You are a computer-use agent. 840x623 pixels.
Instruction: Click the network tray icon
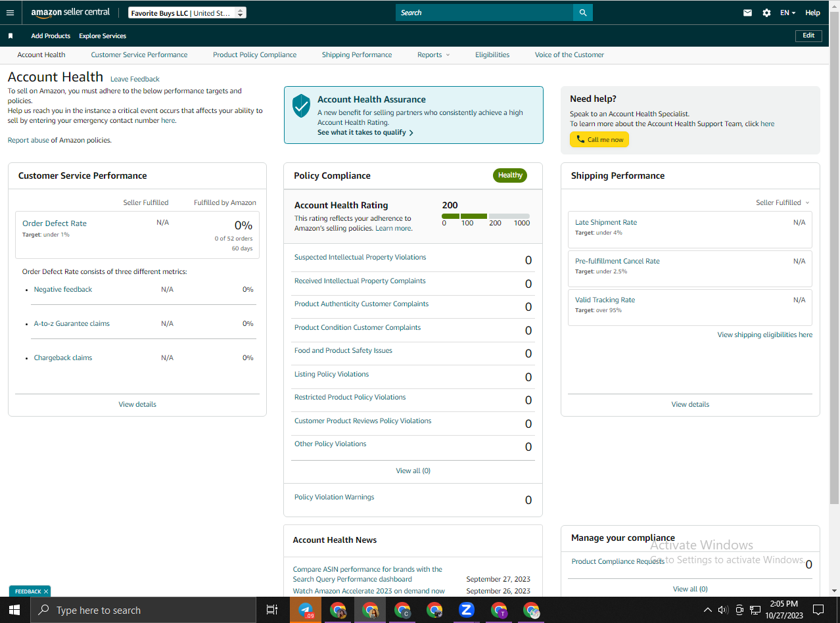[755, 610]
